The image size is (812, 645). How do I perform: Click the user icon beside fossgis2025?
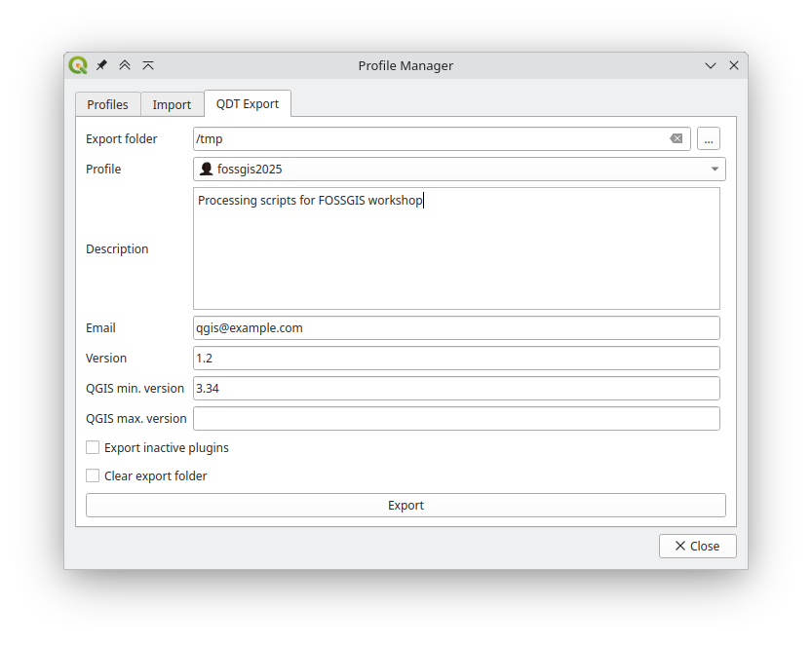pyautogui.click(x=206, y=170)
